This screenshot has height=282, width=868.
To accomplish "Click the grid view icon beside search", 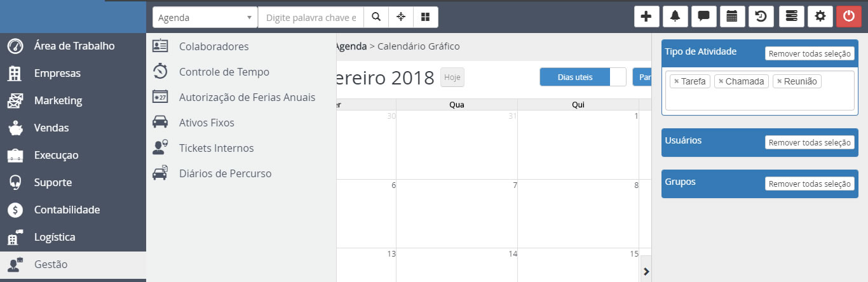I will 426,17.
